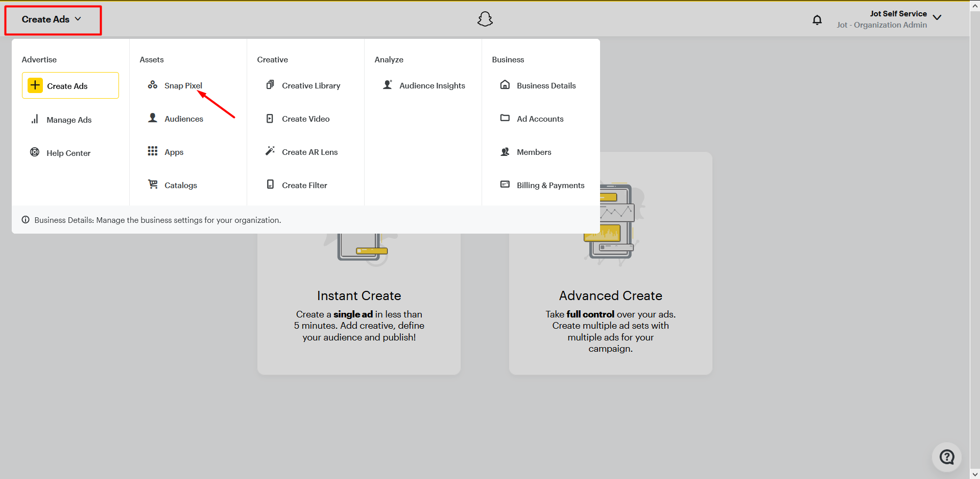980x479 pixels.
Task: Click the 'Assets' column heading
Action: 152,60
